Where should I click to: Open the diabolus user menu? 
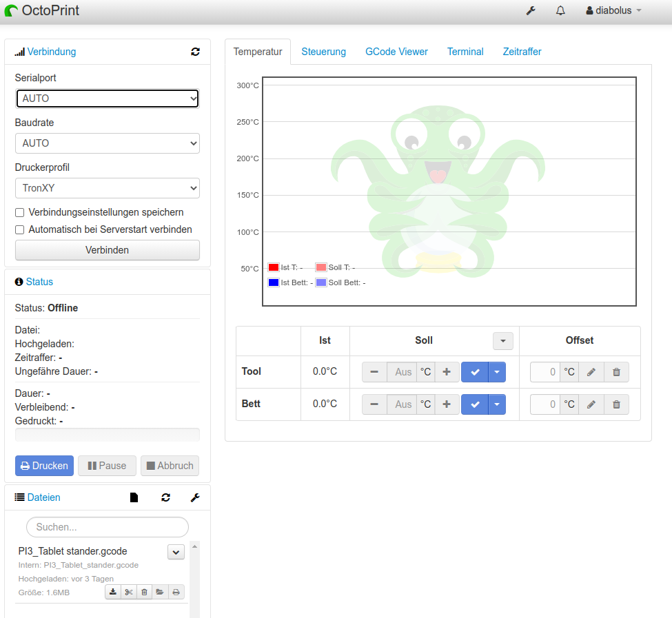[613, 11]
